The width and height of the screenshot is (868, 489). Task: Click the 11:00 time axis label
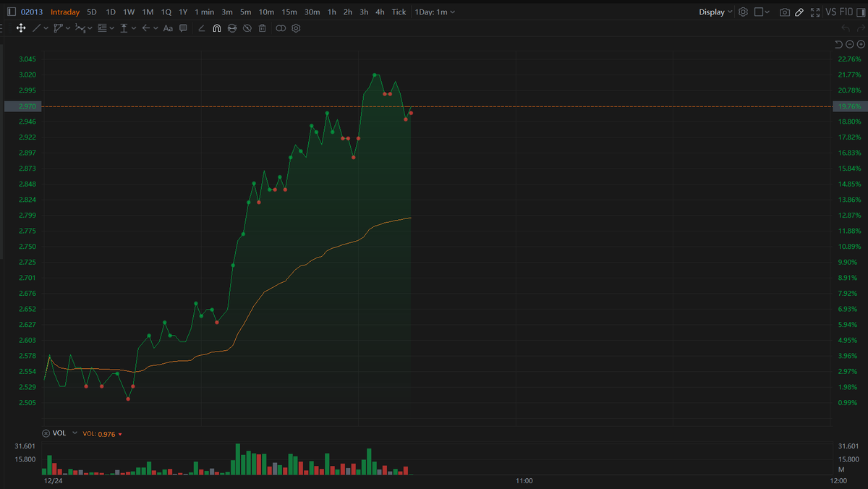click(x=524, y=480)
